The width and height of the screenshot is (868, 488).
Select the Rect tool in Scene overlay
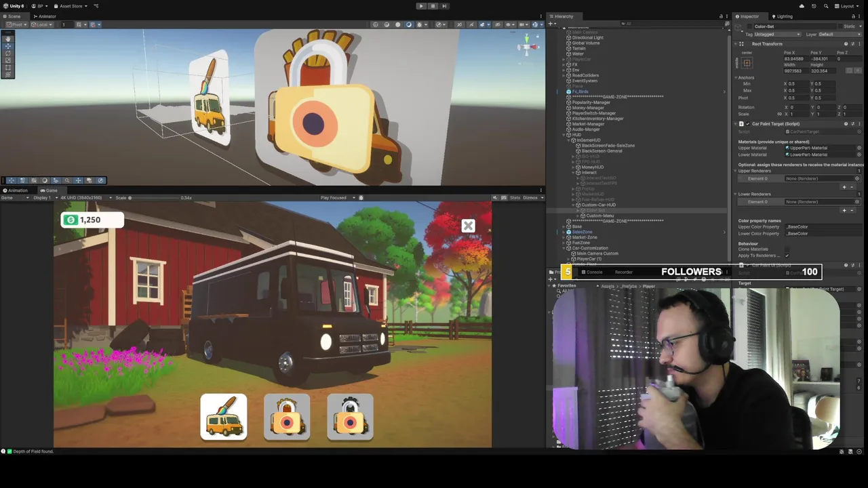(x=8, y=67)
